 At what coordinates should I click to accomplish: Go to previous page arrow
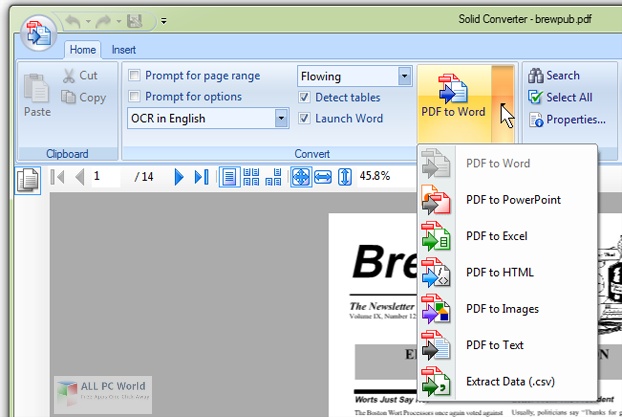point(80,177)
